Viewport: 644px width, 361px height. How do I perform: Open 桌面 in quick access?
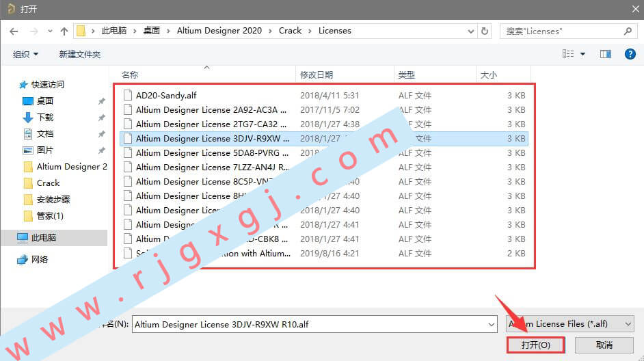(45, 101)
